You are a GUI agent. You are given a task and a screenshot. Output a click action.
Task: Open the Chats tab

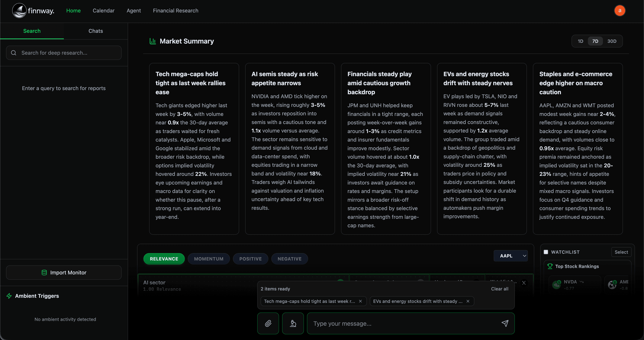point(95,31)
